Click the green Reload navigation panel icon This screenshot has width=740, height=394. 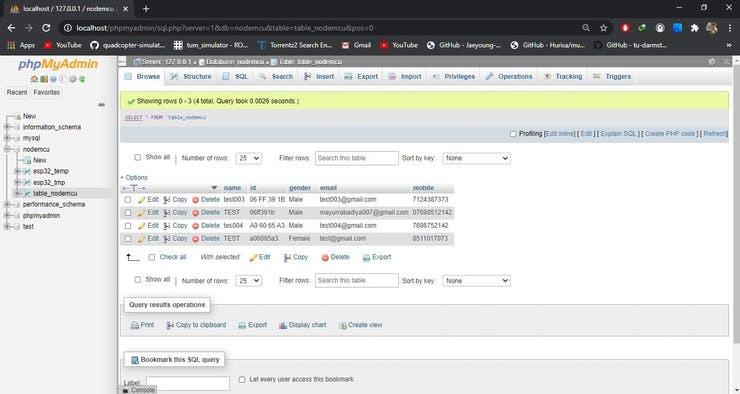click(x=83, y=79)
